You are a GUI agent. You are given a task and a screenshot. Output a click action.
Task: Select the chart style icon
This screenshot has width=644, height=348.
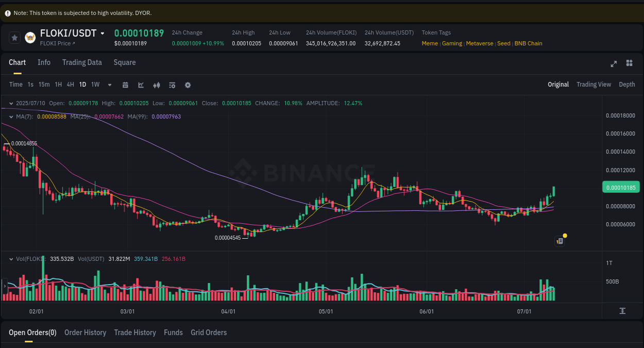141,85
